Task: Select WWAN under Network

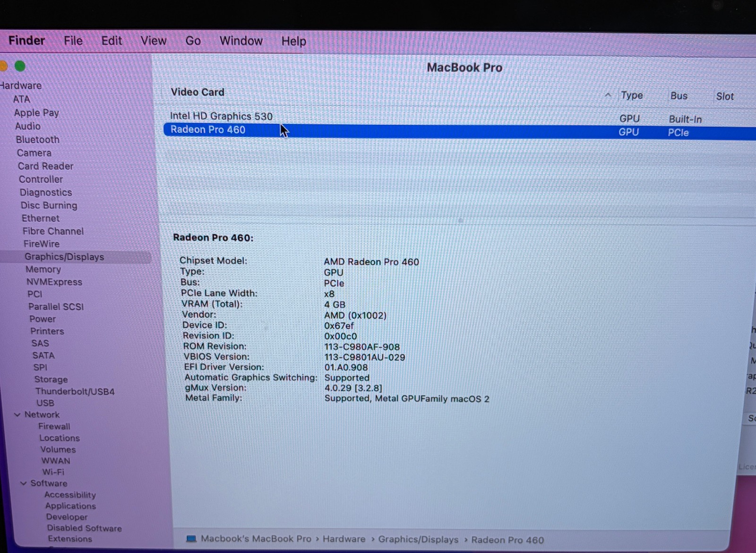Action: (x=56, y=461)
